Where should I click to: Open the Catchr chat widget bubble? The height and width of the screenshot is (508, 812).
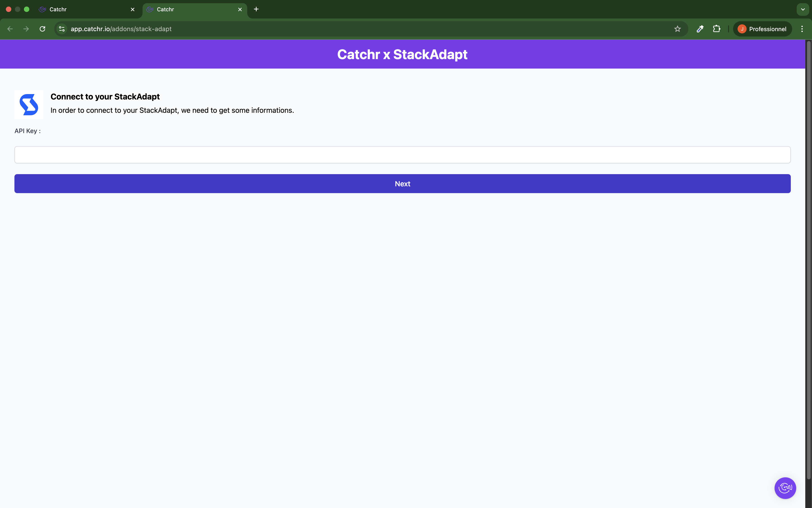coord(785,487)
